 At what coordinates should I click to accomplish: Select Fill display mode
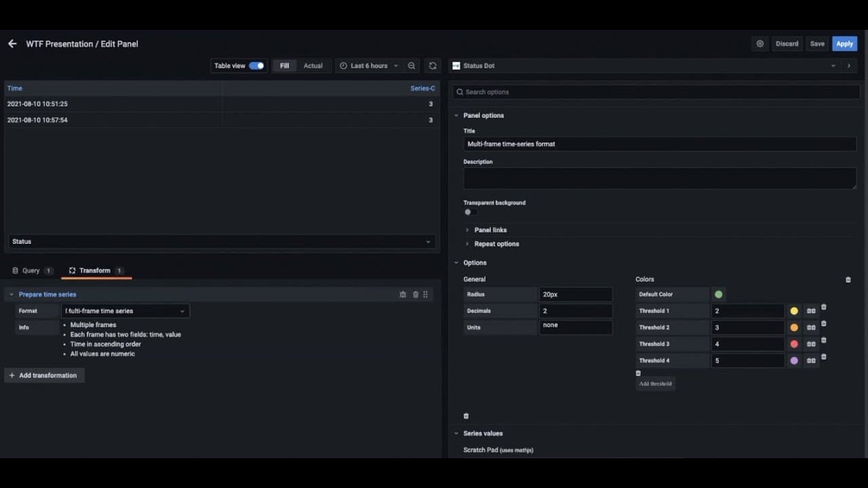284,66
